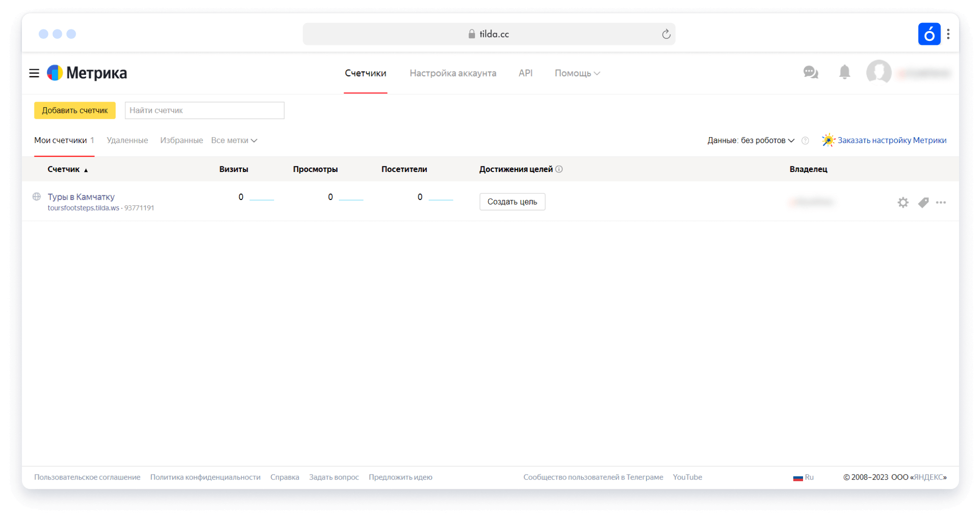Click the Russian flag language icon
The image size is (980, 519).
click(798, 478)
